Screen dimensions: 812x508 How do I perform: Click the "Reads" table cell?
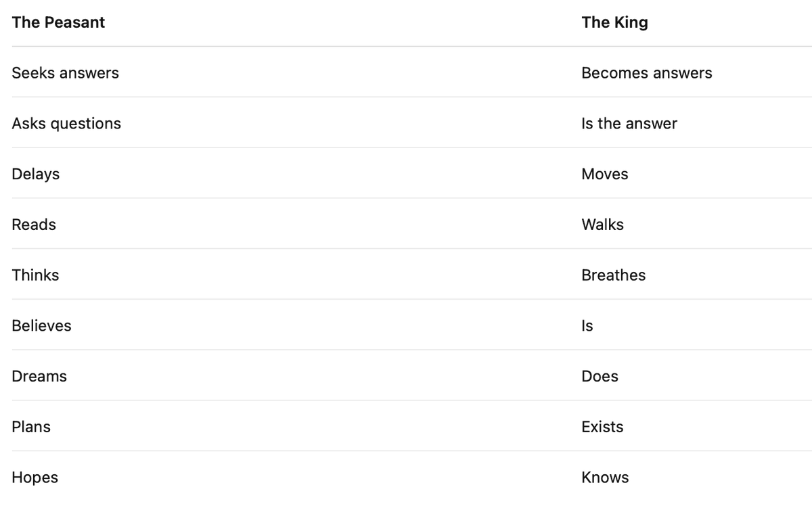tap(34, 225)
